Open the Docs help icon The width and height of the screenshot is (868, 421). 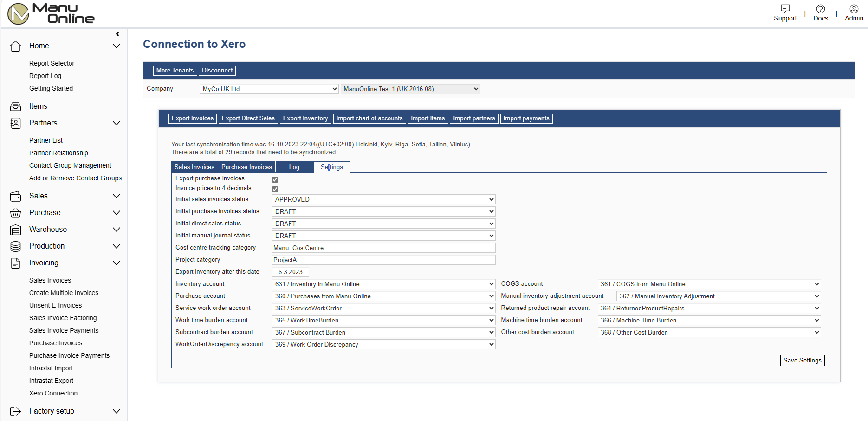(820, 9)
